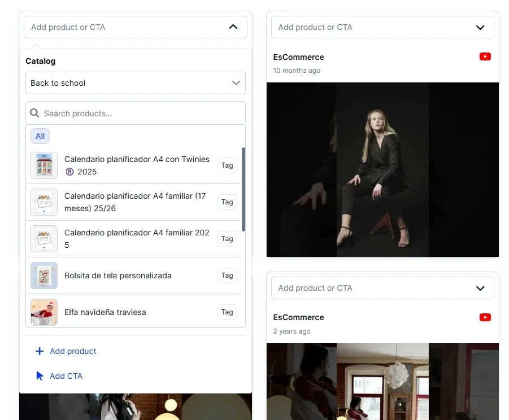Tag Bolsita de tela personalizada
509x420 pixels.
227,275
